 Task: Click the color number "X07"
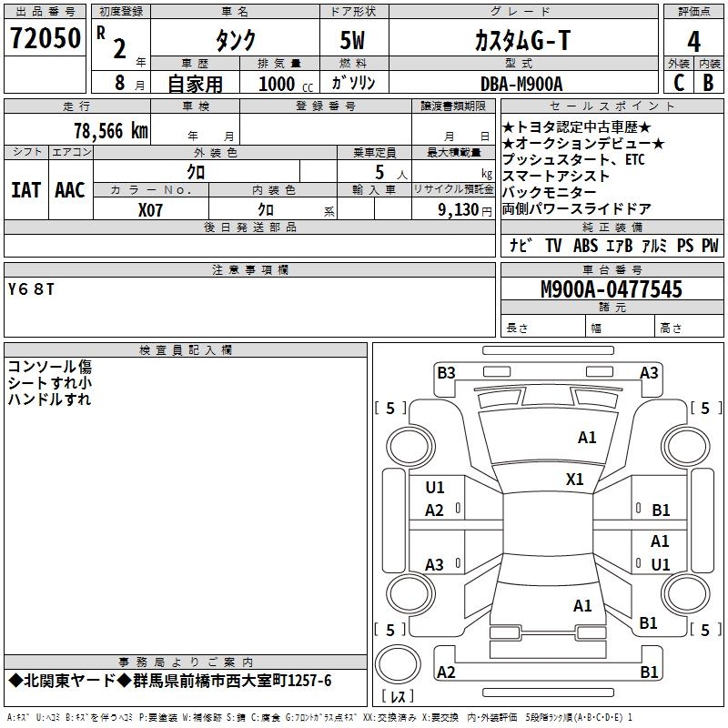pos(150,210)
